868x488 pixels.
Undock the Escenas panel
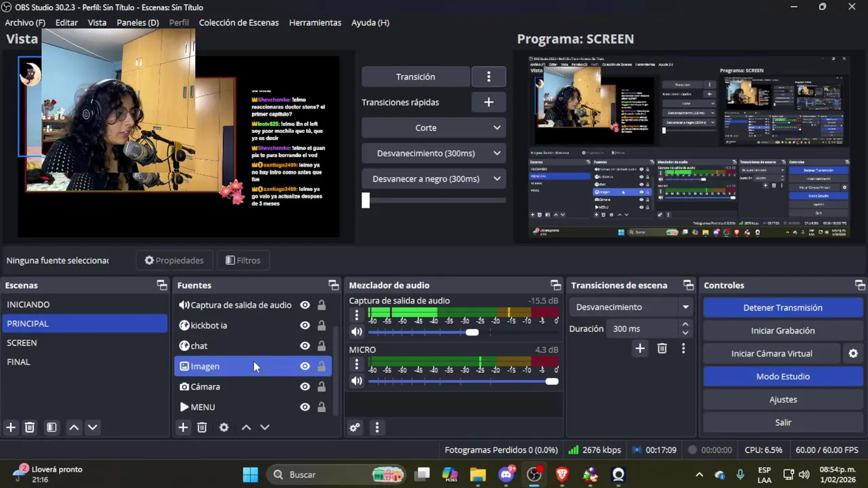[161, 285]
